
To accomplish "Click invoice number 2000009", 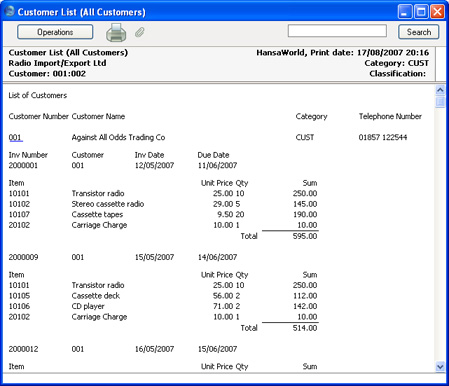I will [x=23, y=257].
